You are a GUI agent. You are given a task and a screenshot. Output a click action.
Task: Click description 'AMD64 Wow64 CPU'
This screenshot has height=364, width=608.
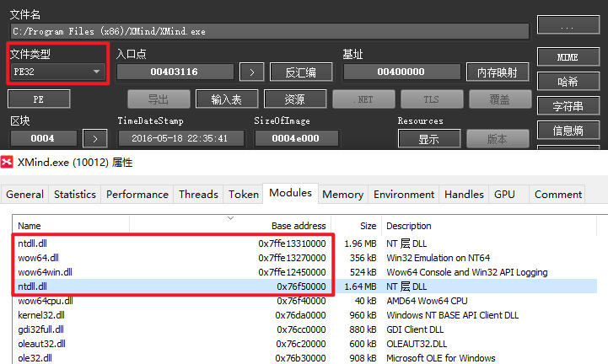[x=427, y=301]
